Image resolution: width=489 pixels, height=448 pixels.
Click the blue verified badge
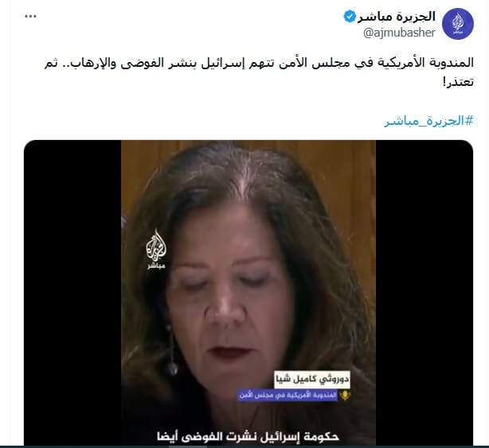(x=350, y=16)
